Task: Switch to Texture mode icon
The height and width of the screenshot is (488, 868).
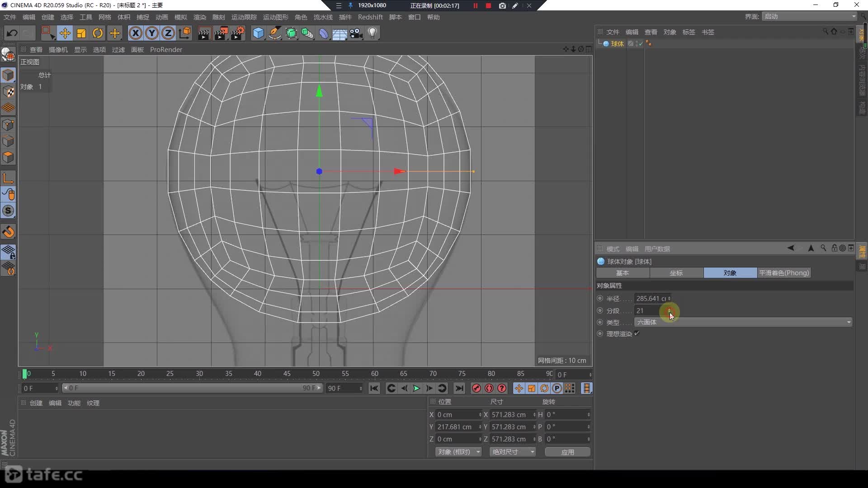Action: [8, 91]
